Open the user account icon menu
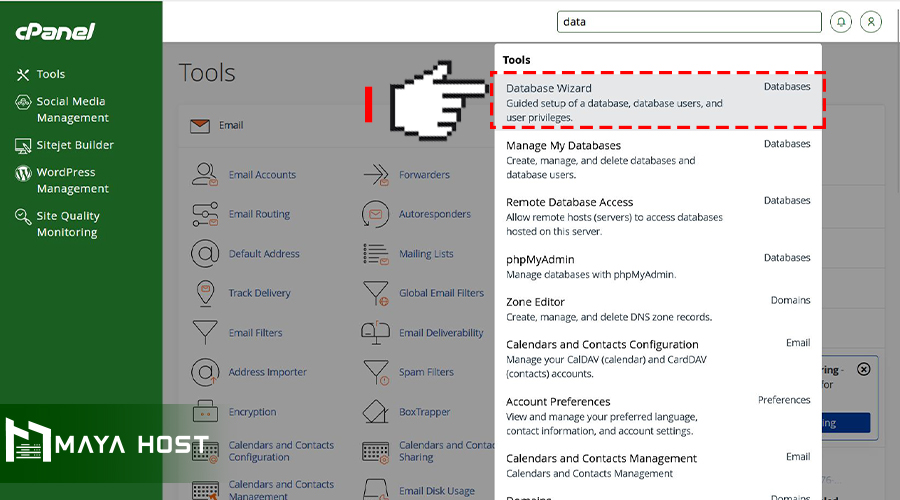This screenshot has height=500, width=900. click(x=871, y=21)
